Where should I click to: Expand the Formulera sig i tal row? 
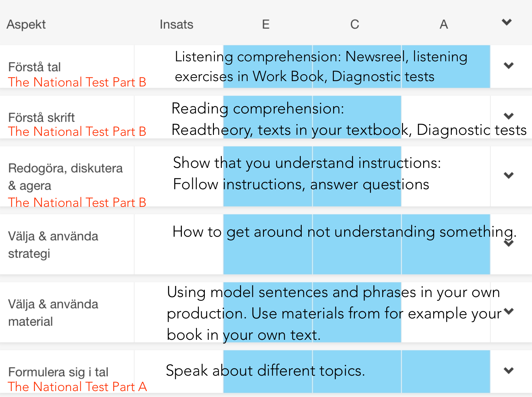coord(508,371)
